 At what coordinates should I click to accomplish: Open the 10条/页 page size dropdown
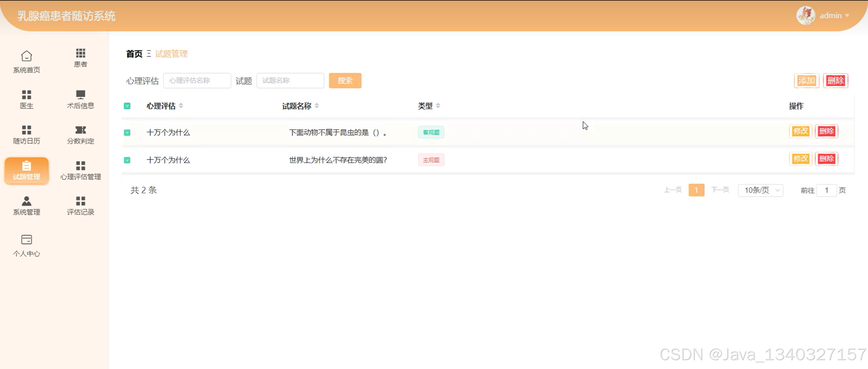(x=761, y=190)
